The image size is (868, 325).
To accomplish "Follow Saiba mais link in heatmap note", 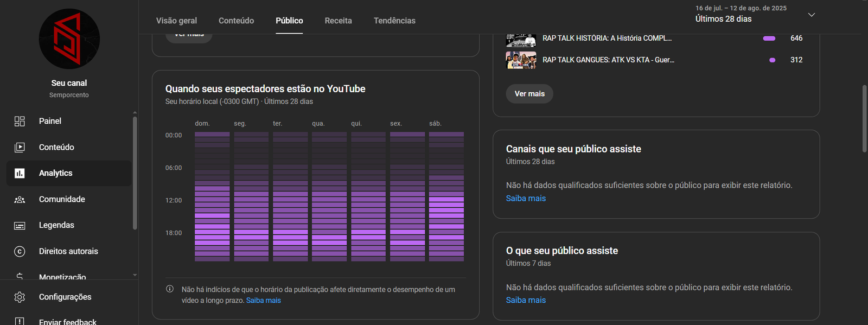I will click(x=263, y=301).
